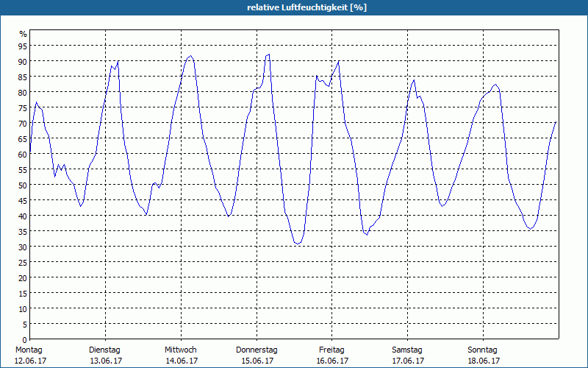The width and height of the screenshot is (588, 368).
Task: Click the 'Freitag' day label
Action: 331,350
